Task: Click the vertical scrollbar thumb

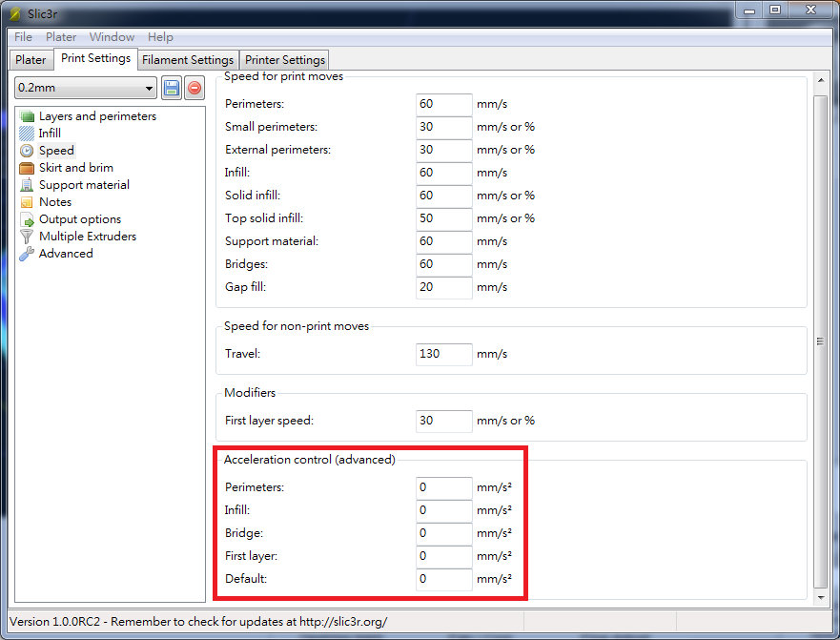Action: click(x=820, y=341)
